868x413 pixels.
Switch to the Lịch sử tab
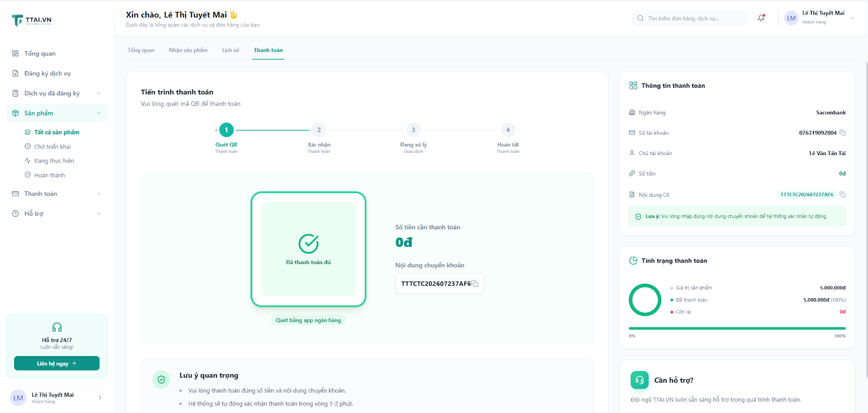point(231,50)
